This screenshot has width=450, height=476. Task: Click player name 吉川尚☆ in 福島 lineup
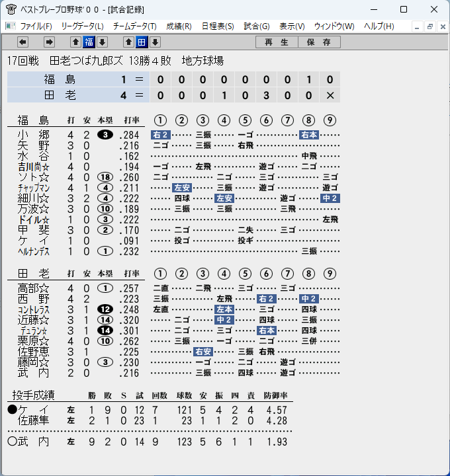34,167
